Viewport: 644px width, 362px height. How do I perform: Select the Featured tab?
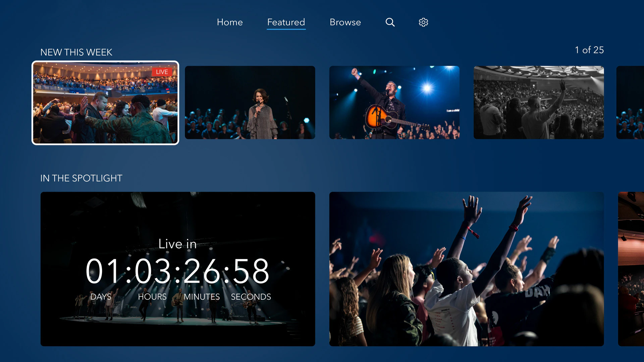pyautogui.click(x=285, y=22)
